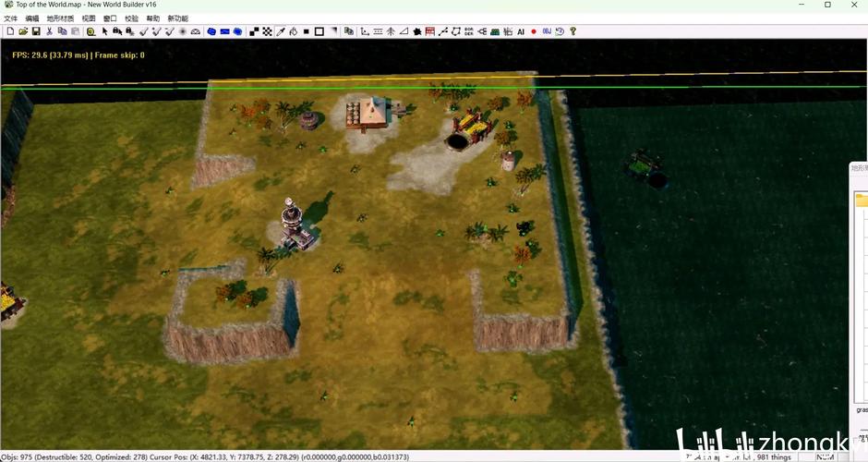Select the blue water polygon tool icon
Image resolution: width=868 pixels, height=462 pixels.
[x=211, y=31]
